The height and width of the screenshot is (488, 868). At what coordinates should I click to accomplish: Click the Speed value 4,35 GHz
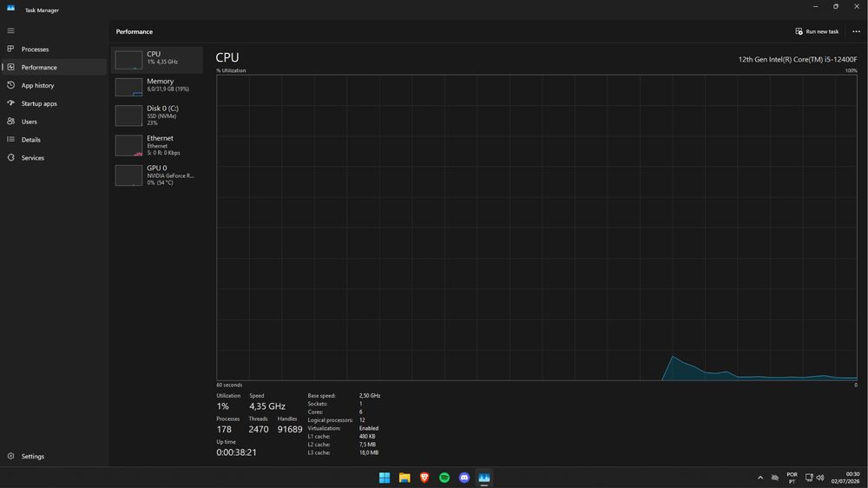pyautogui.click(x=267, y=406)
